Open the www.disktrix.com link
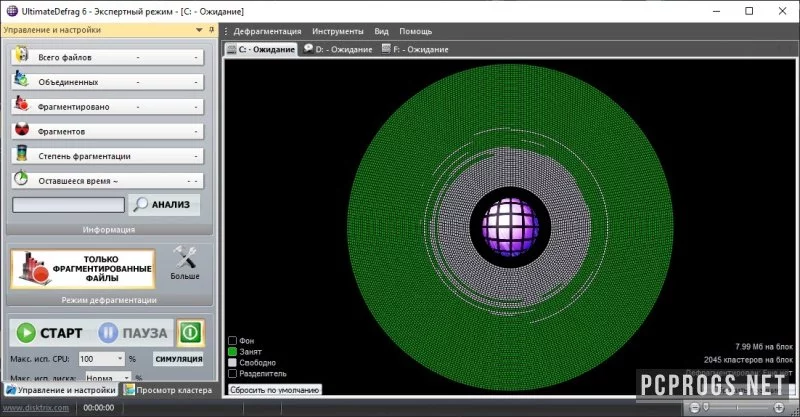This screenshot has width=800, height=417. pyautogui.click(x=36, y=408)
